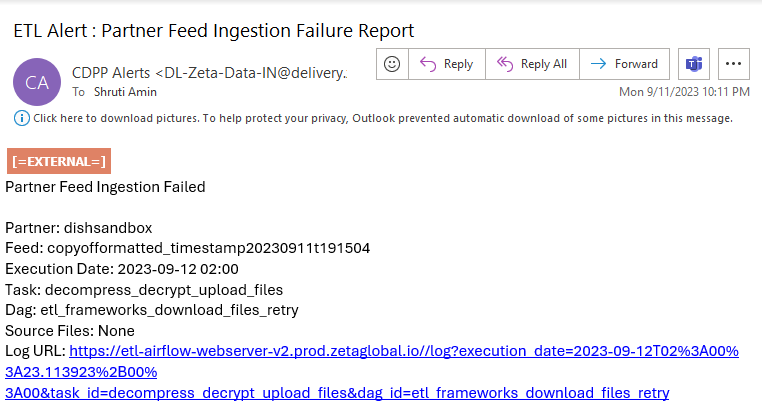Click the Task decompress_decrypt_upload_files line

coord(150,290)
